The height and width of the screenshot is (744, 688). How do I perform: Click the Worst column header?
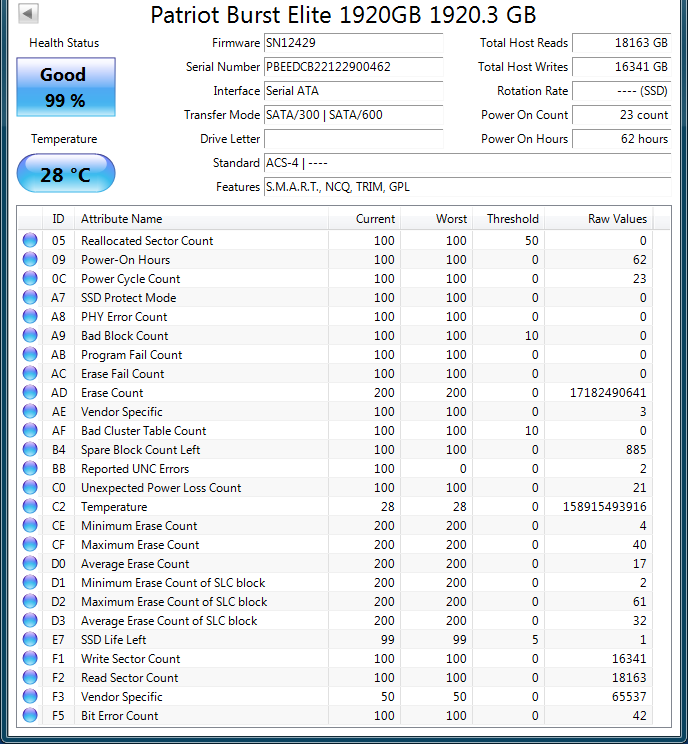437,219
